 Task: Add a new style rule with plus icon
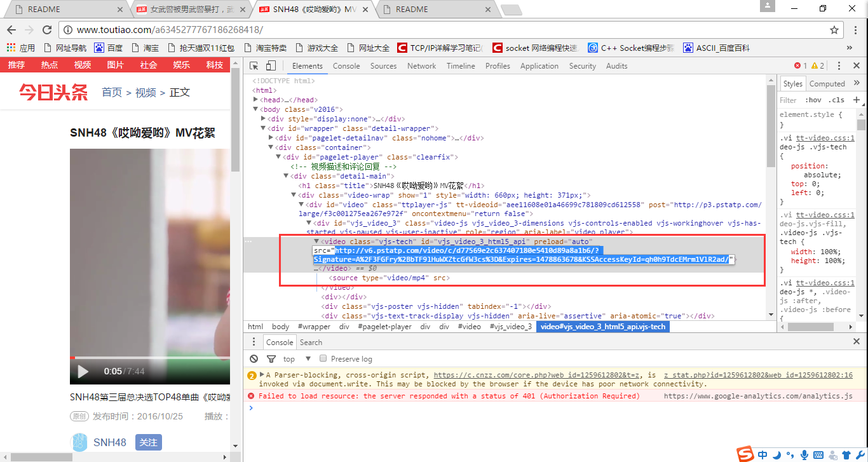[x=857, y=100]
